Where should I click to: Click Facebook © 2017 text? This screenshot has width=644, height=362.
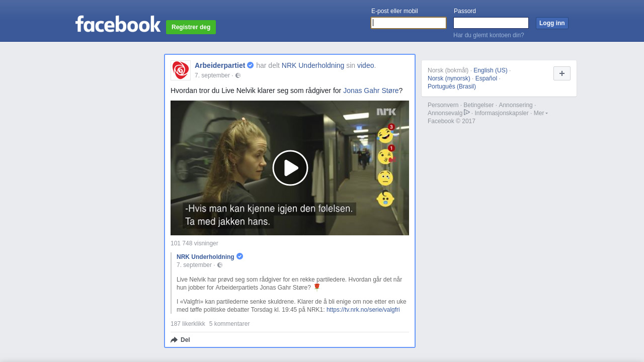[451, 121]
